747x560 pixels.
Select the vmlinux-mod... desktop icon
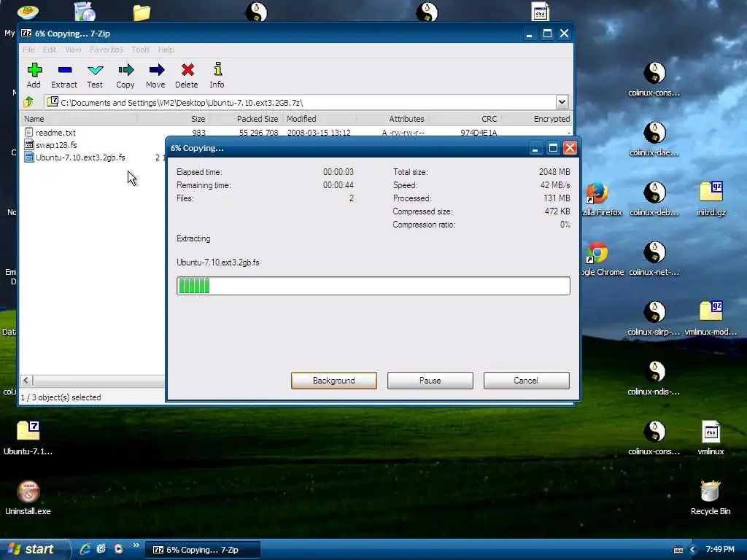coord(711,319)
